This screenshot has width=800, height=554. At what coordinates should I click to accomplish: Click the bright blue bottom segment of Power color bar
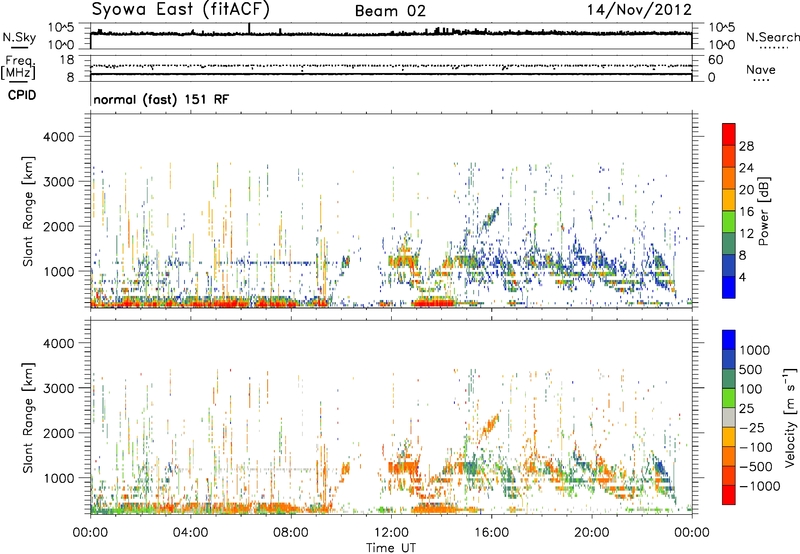pyautogui.click(x=729, y=287)
